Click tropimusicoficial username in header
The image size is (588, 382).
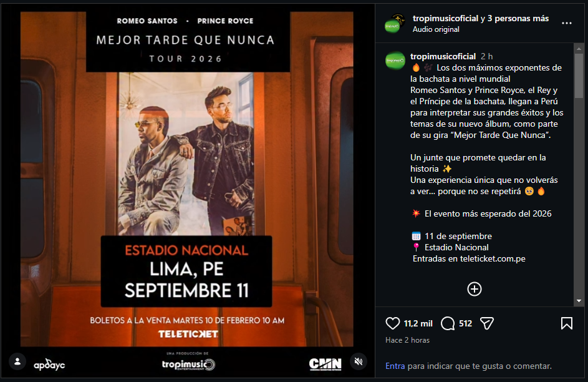tap(445, 18)
